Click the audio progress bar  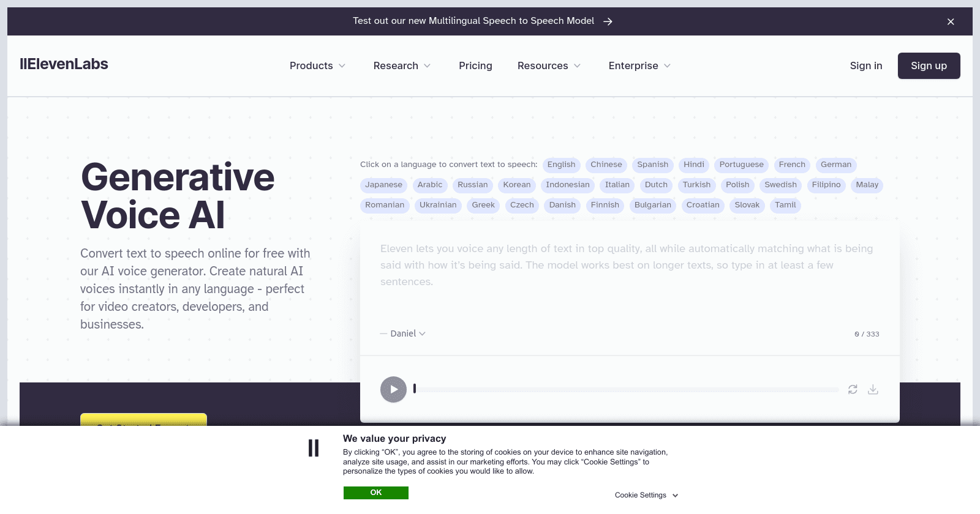click(x=627, y=389)
